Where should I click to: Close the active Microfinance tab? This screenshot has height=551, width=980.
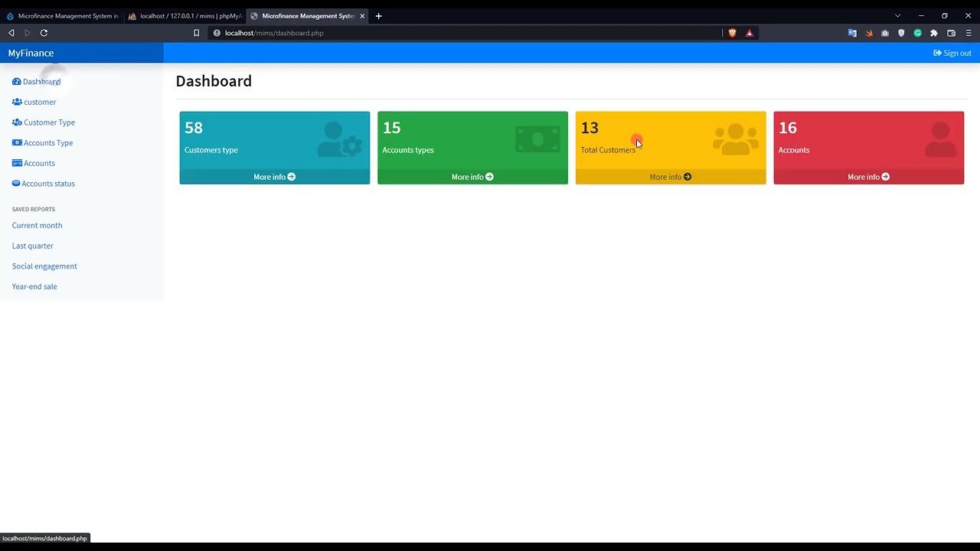tap(362, 16)
